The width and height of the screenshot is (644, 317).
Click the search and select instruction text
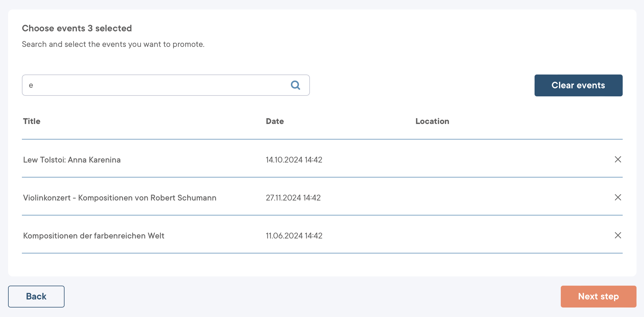pyautogui.click(x=113, y=44)
